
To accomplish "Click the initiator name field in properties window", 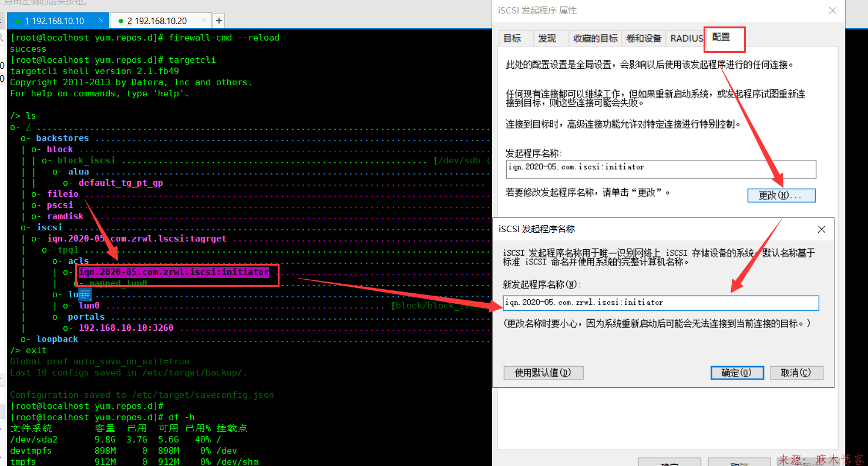I will point(661,169).
